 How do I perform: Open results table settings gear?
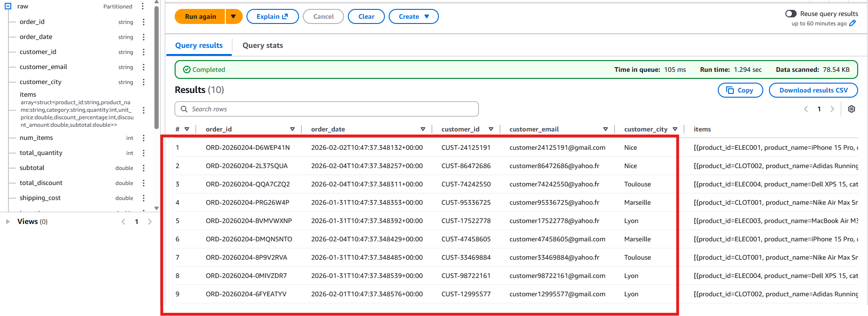pyautogui.click(x=851, y=109)
